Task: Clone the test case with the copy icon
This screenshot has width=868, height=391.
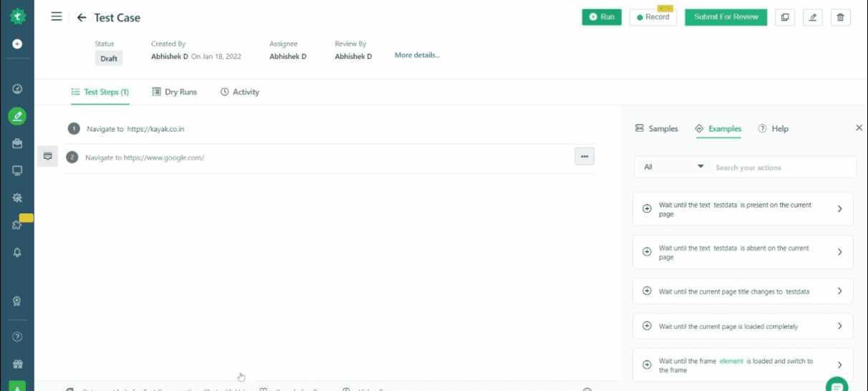Action: tap(785, 17)
